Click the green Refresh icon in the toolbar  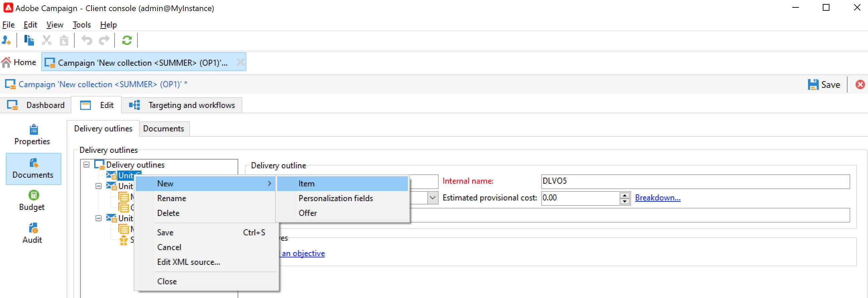click(127, 41)
